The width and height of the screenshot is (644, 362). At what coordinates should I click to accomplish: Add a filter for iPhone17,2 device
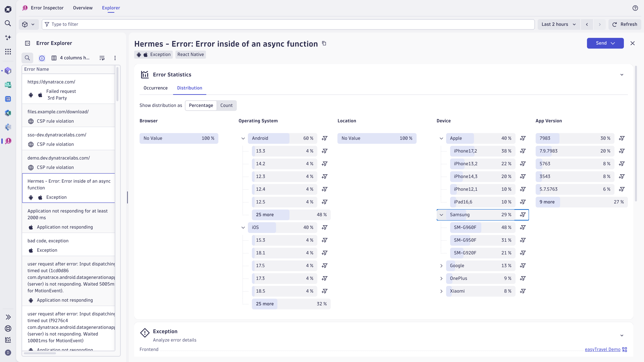coord(523,151)
